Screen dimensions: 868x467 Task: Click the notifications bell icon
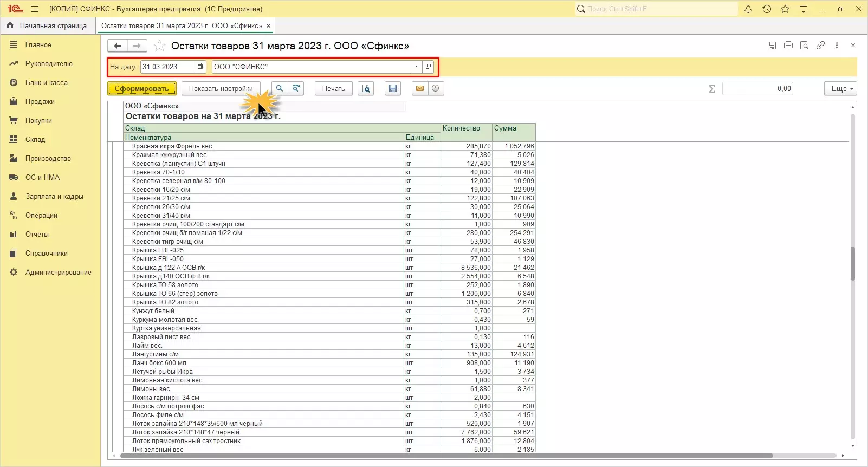click(748, 9)
